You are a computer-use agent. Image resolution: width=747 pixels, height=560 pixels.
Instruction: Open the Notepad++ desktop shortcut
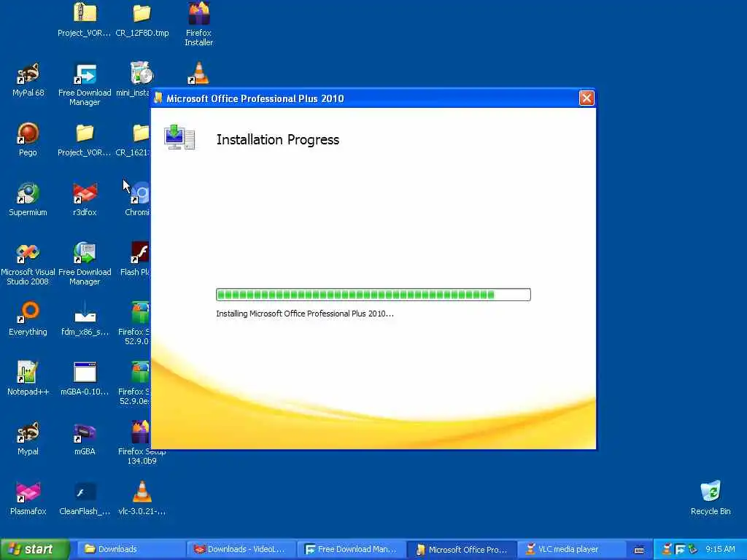click(28, 373)
